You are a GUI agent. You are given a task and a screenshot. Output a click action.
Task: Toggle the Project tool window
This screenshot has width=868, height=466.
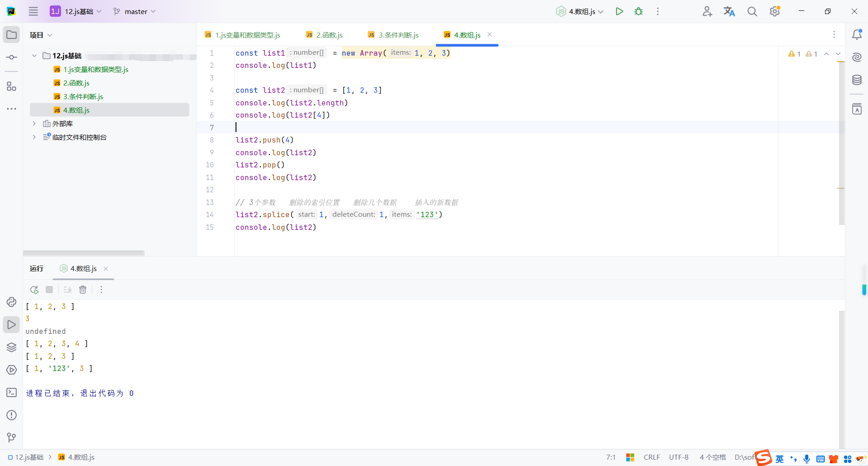(11, 35)
